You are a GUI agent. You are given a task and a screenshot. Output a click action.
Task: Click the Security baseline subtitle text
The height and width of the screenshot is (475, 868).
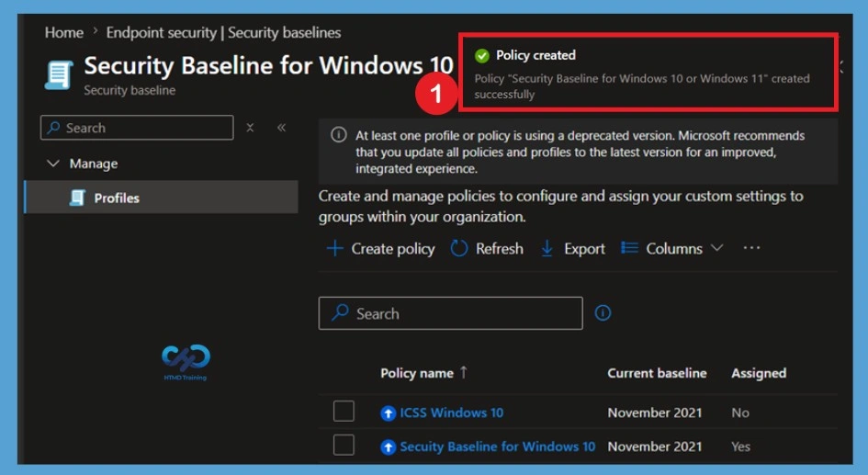pos(130,90)
